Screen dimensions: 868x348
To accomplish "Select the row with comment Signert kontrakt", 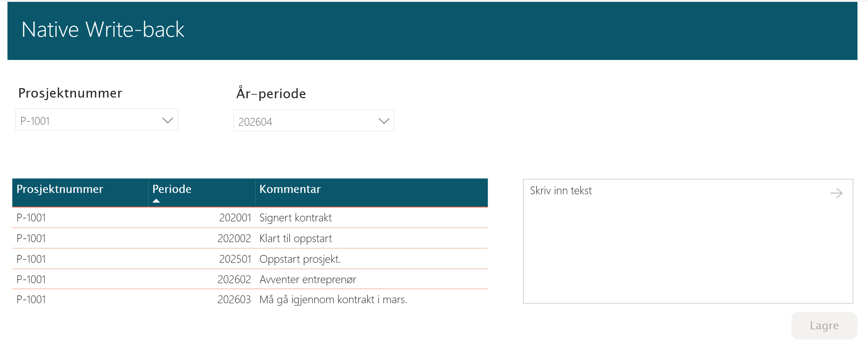I will click(237, 217).
